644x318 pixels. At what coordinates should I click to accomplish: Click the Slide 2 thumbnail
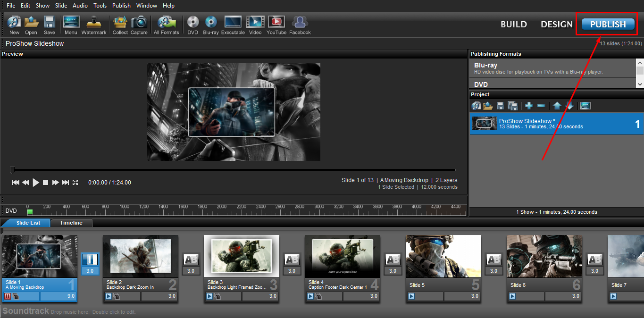pos(141,257)
